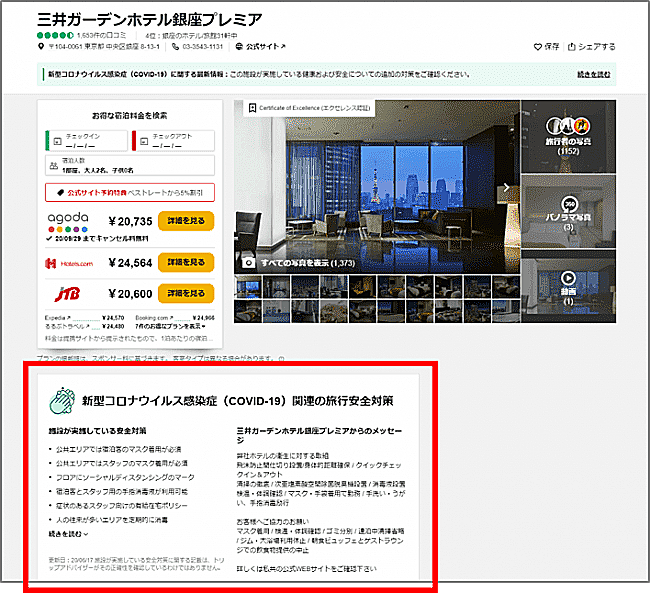Click the share icon beside シェアする
Viewport: 650px width, 593px height.
(x=572, y=46)
